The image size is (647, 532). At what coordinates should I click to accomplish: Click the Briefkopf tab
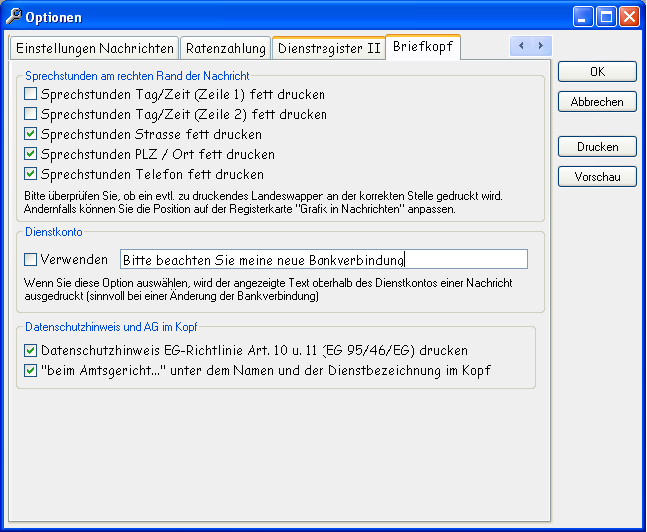423,46
